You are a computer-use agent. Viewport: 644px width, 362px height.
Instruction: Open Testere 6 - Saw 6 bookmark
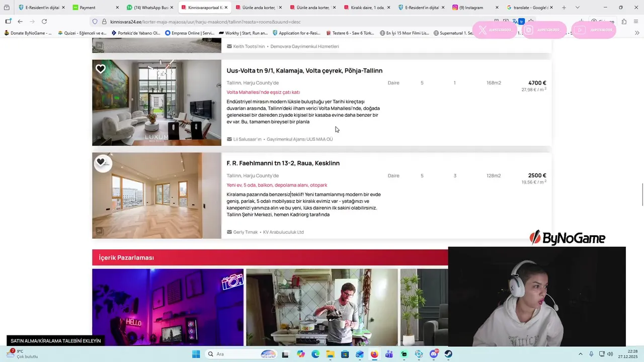(x=350, y=33)
